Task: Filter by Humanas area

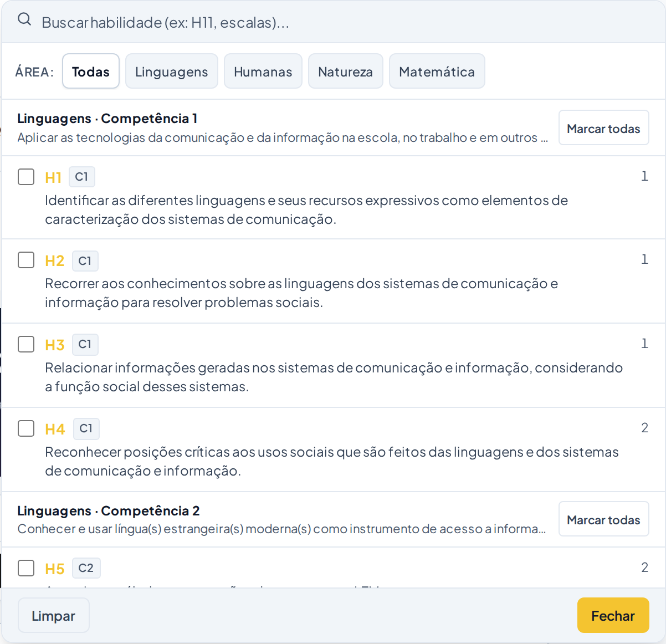Action: (263, 71)
